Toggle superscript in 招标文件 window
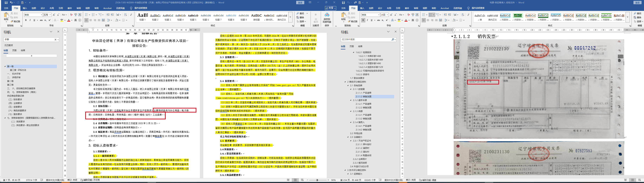644x183 pixels. [x=50, y=20]
